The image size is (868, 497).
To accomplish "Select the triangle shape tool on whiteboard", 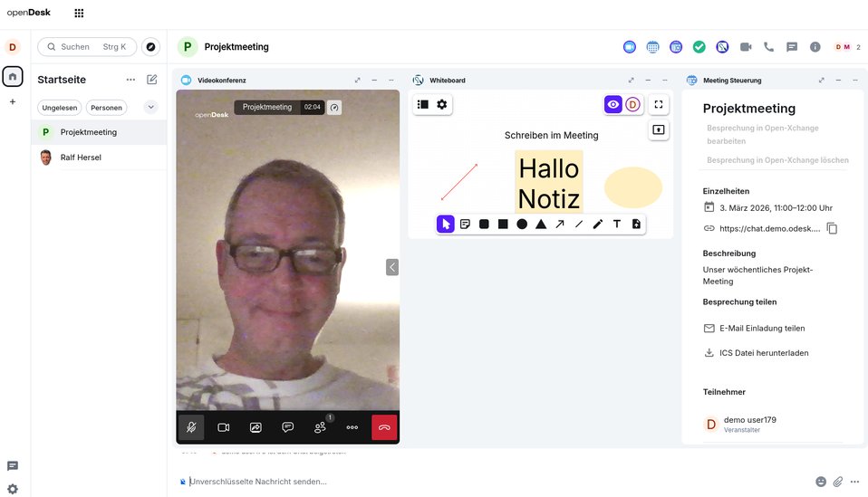I will 541,224.
